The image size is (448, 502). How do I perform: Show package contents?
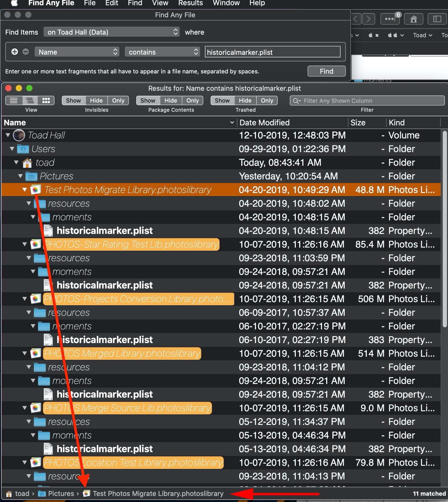tap(148, 100)
